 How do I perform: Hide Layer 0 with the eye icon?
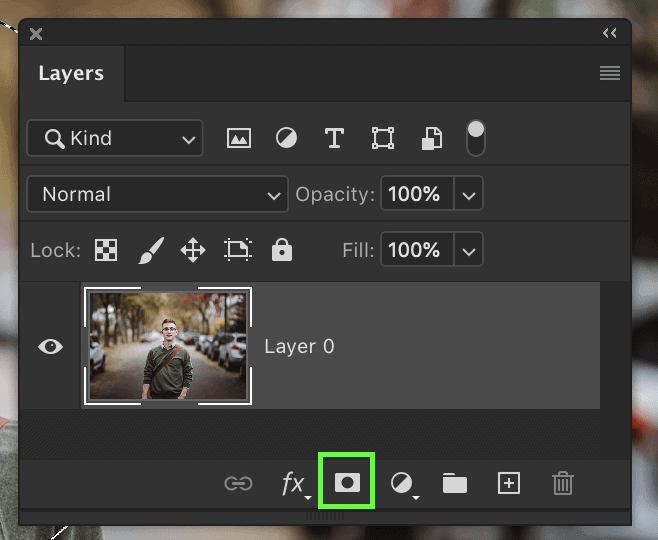pos(50,346)
